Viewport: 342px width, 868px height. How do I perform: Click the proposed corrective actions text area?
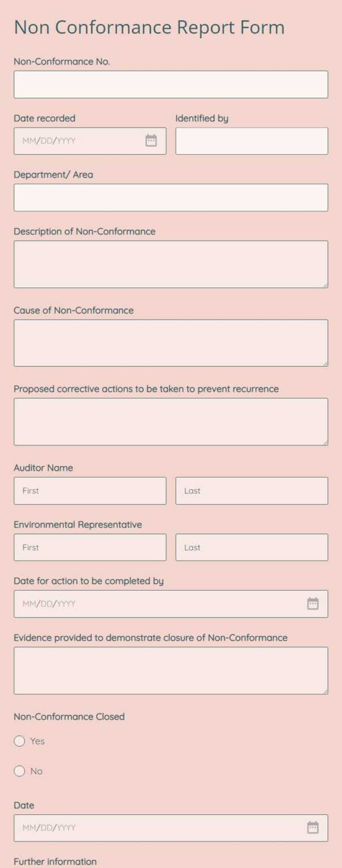point(171,420)
